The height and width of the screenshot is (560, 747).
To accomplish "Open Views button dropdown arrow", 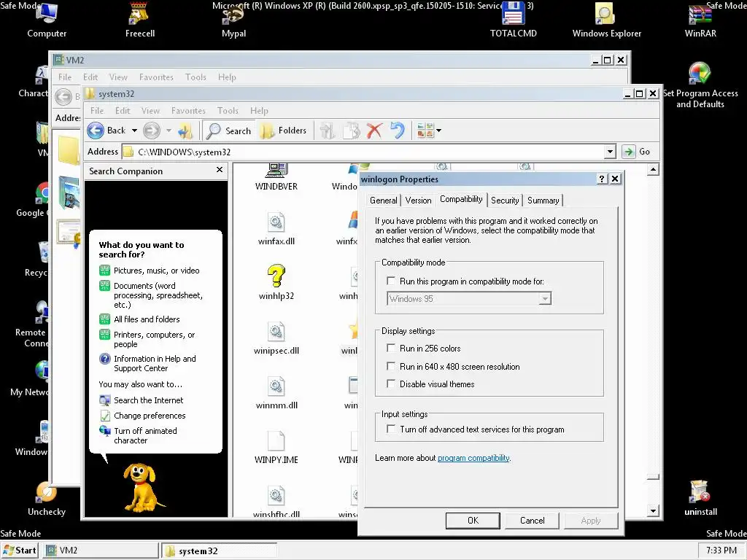I will 438,131.
